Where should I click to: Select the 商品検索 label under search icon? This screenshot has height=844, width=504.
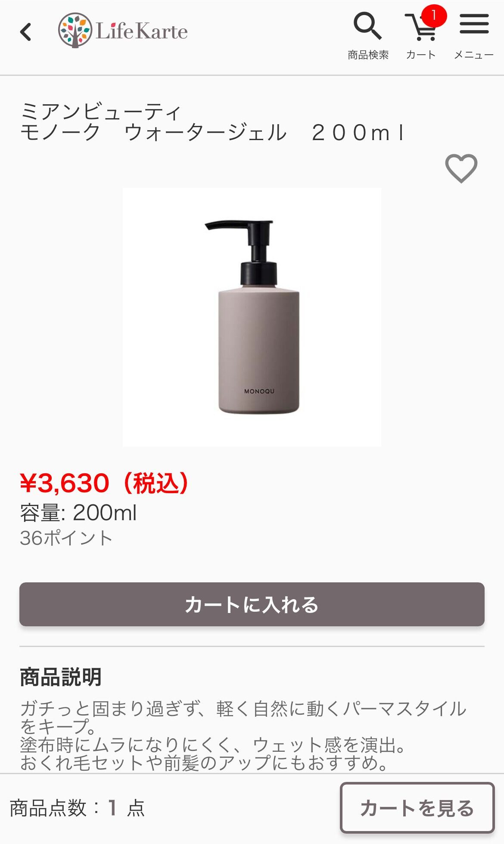pos(368,55)
